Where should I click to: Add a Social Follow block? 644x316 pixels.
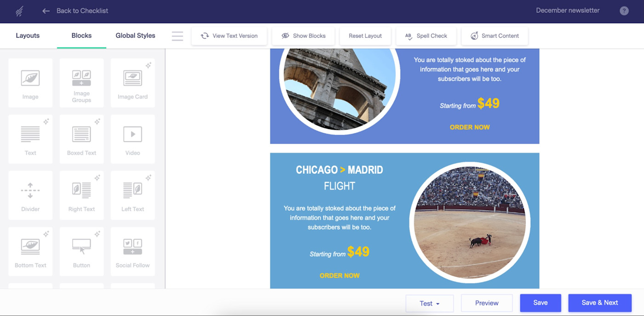[132, 252]
